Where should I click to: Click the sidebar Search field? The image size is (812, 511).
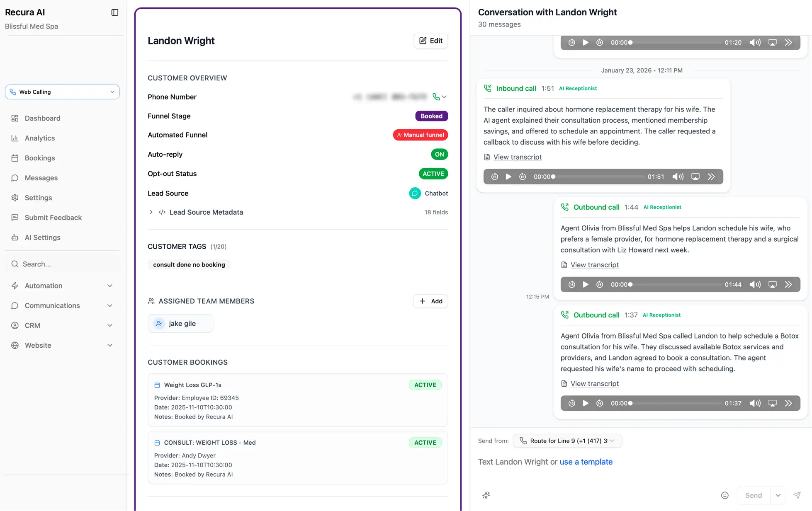tap(62, 264)
